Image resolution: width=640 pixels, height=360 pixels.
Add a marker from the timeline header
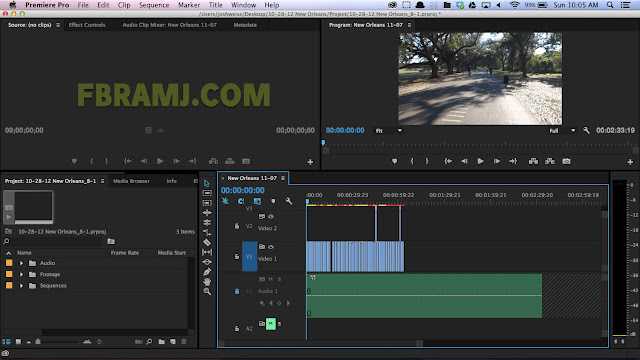click(273, 201)
